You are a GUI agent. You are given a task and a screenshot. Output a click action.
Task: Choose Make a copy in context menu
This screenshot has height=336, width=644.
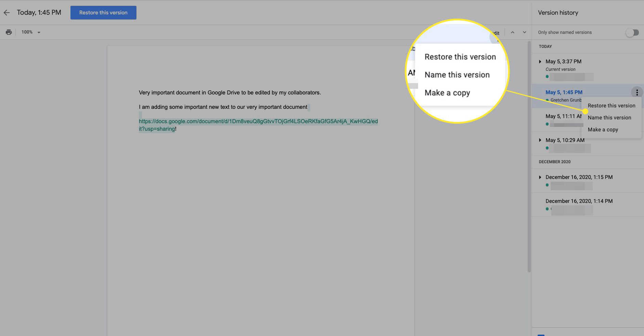pos(612,130)
